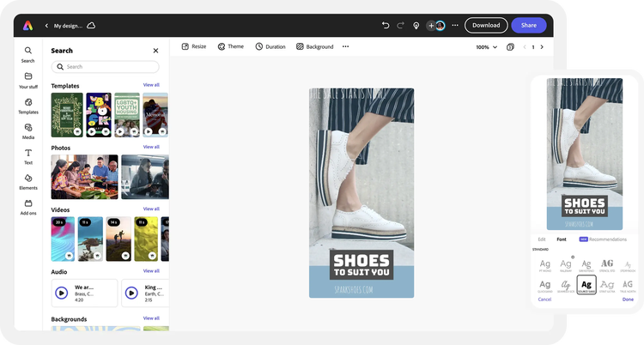Screen dimensions: 644x345
Task: Click the Share button
Action: pyautogui.click(x=528, y=26)
